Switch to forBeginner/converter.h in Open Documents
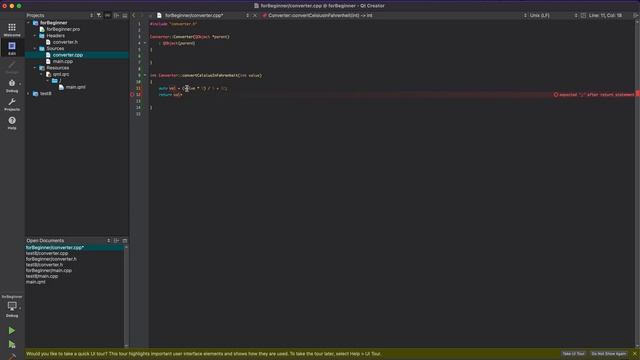Screen dimensions: 640x360 coord(51,259)
